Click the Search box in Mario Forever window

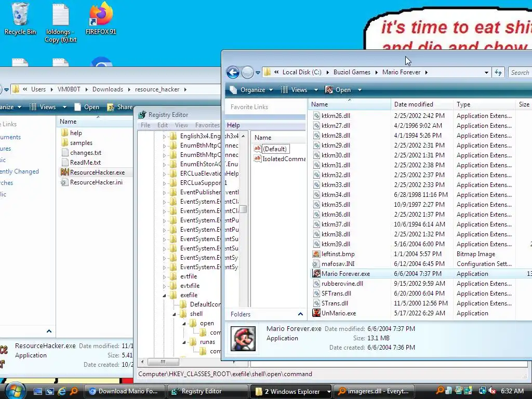[x=520, y=73]
